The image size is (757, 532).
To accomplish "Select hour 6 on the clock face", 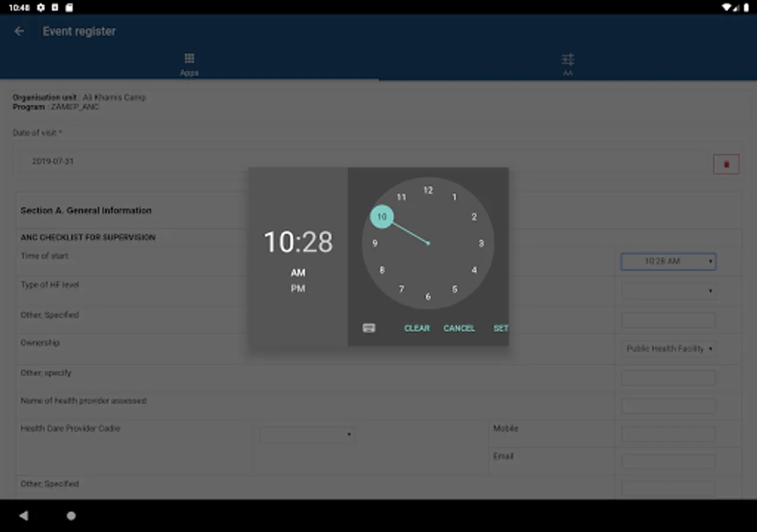I will tap(428, 296).
